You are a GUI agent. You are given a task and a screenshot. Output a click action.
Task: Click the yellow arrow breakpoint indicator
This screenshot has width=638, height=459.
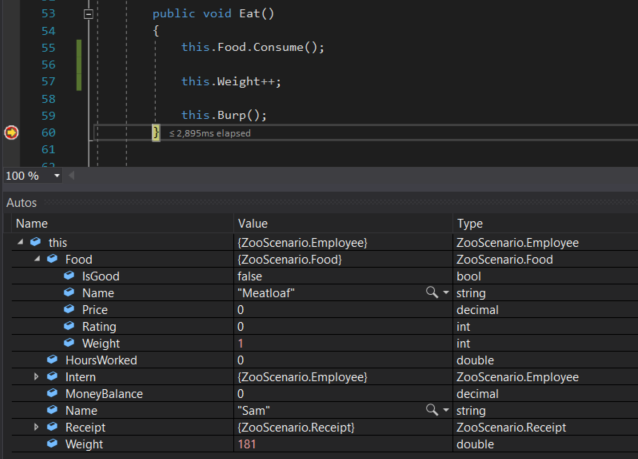12,132
